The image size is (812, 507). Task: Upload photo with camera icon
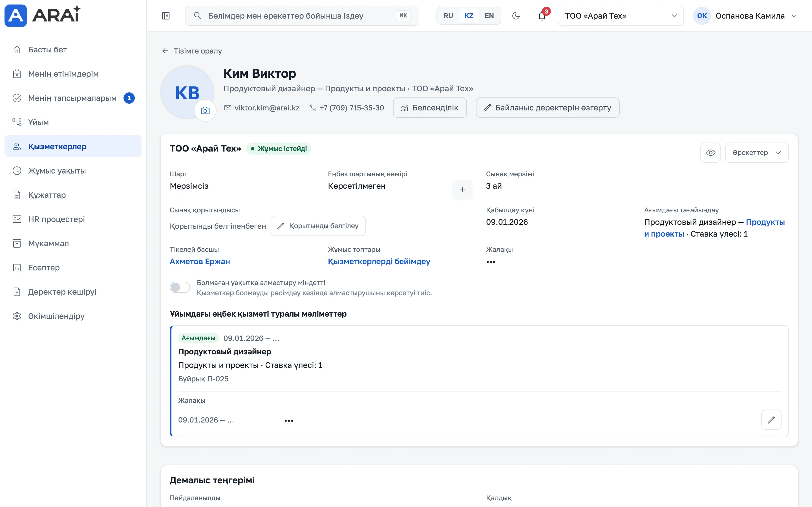click(205, 111)
